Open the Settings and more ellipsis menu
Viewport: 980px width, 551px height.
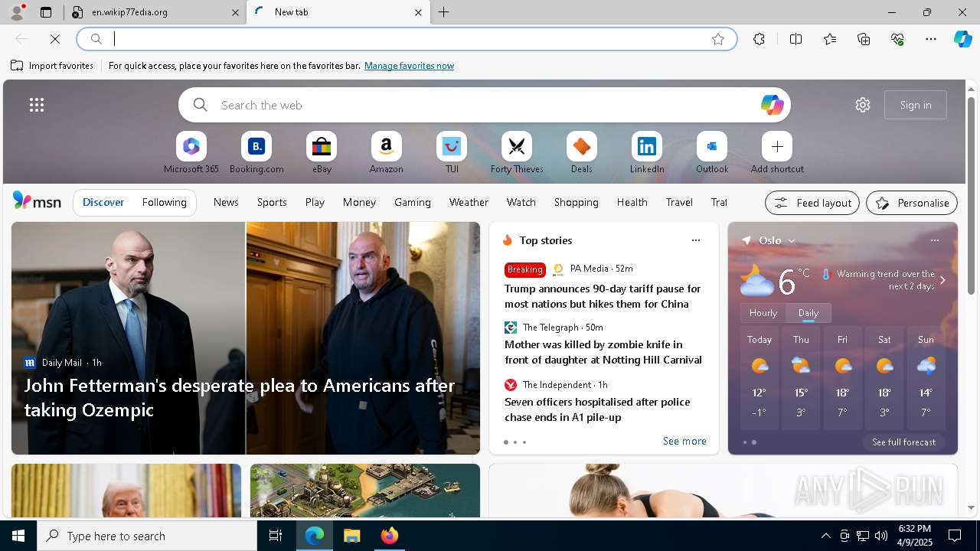tap(931, 39)
